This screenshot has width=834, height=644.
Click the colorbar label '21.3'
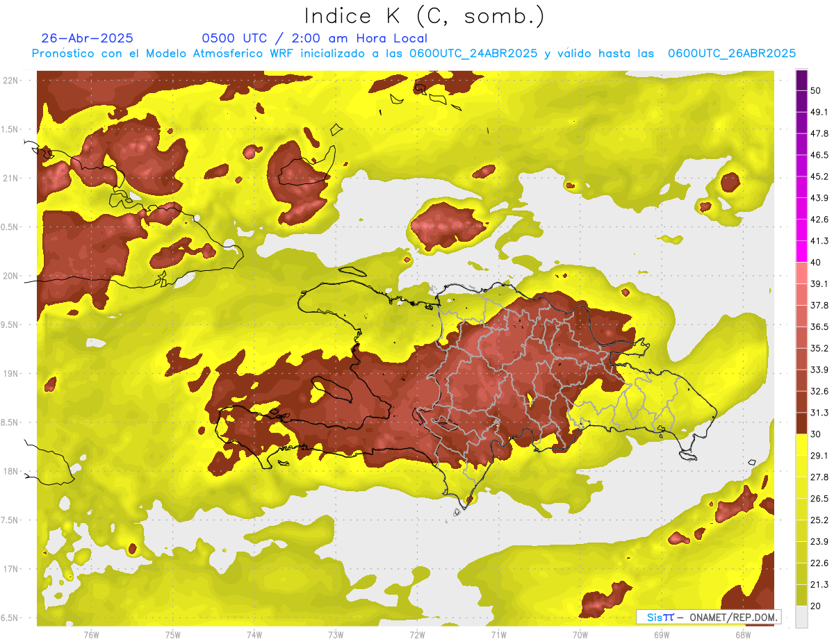(819, 585)
